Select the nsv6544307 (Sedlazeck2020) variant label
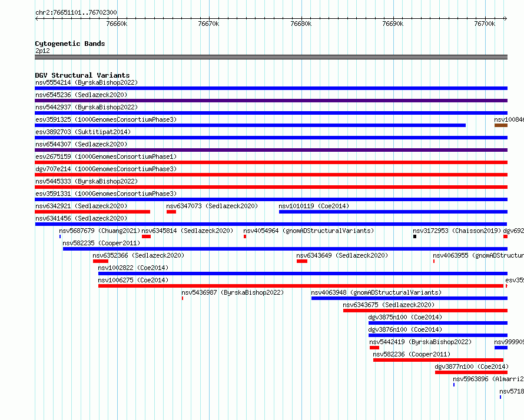The height and width of the screenshot is (420, 524). (81, 144)
